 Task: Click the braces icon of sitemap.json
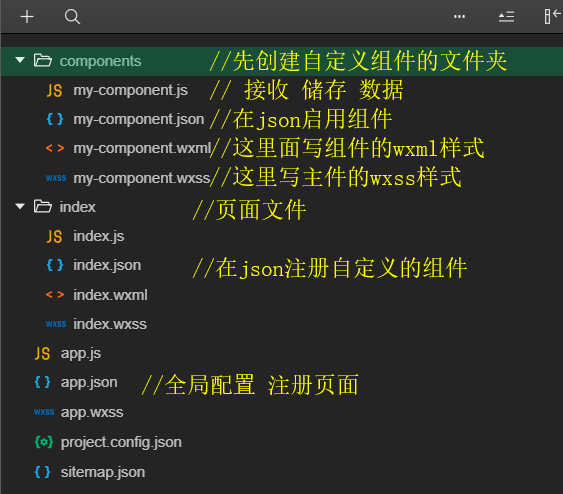pyautogui.click(x=42, y=472)
